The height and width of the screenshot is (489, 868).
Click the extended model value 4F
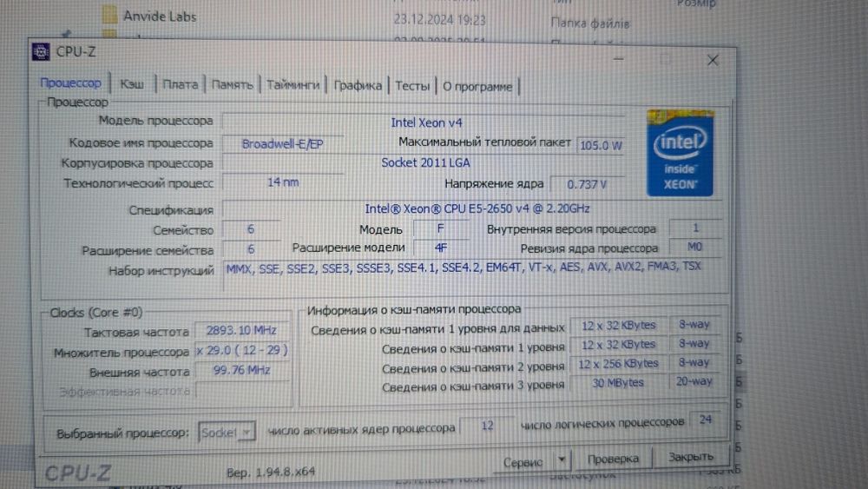(441, 248)
